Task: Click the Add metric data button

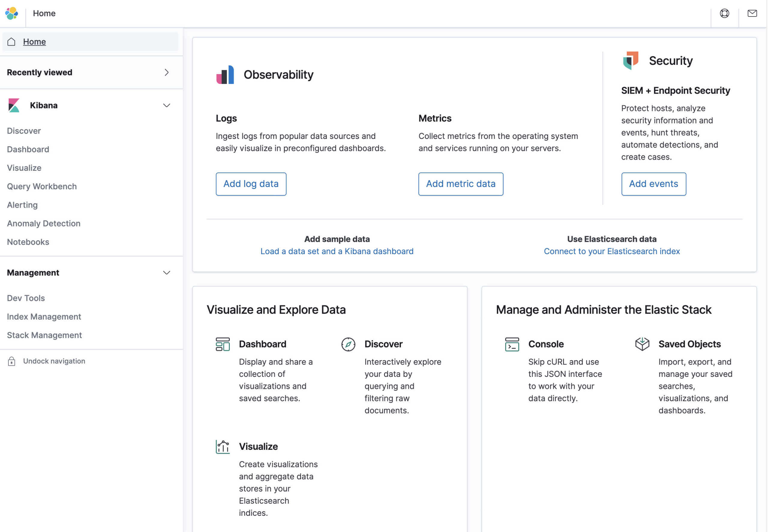Action: (x=461, y=184)
